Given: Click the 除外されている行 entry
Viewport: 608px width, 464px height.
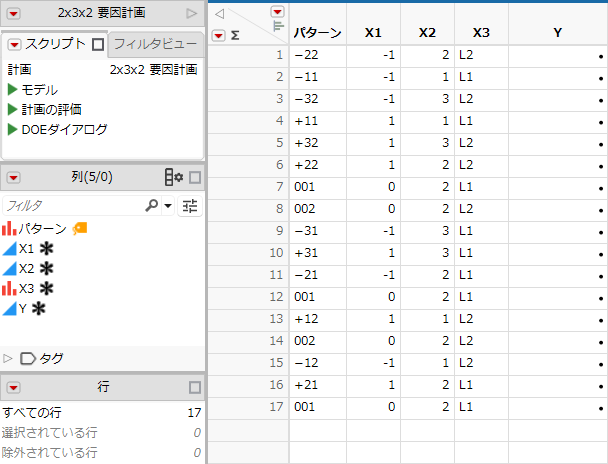Looking at the screenshot, I should tap(102, 453).
